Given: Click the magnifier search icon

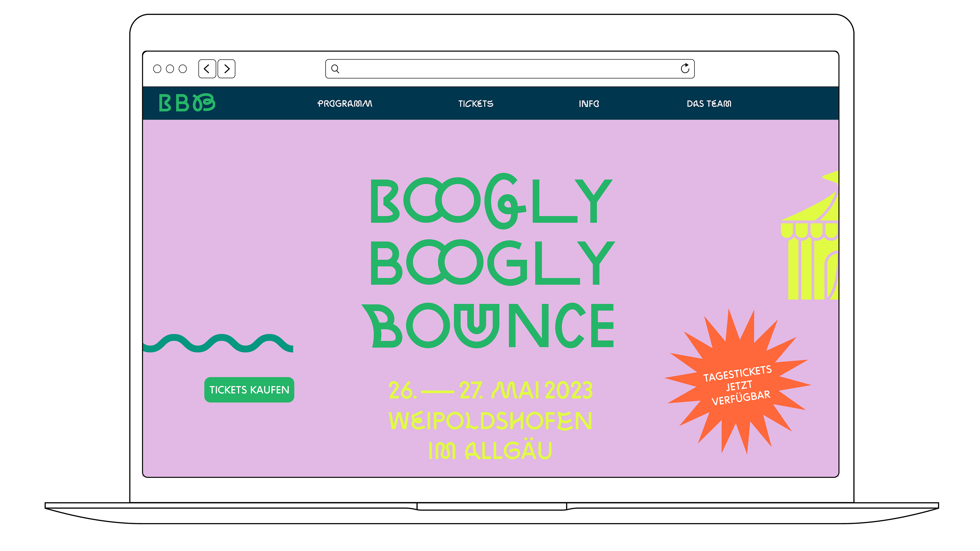Looking at the screenshot, I should tap(335, 69).
